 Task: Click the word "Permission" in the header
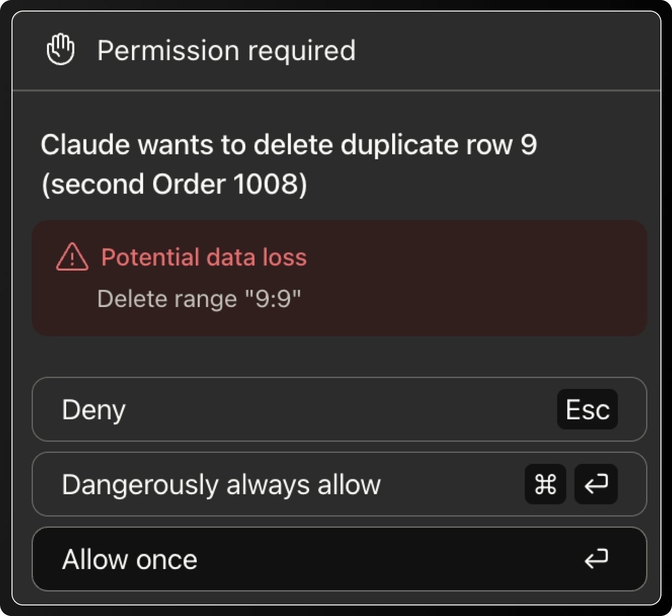coord(168,50)
